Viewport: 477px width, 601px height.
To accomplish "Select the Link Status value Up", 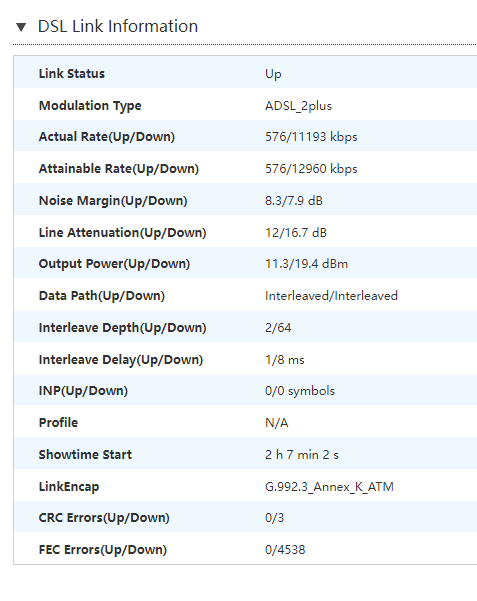I will click(273, 74).
